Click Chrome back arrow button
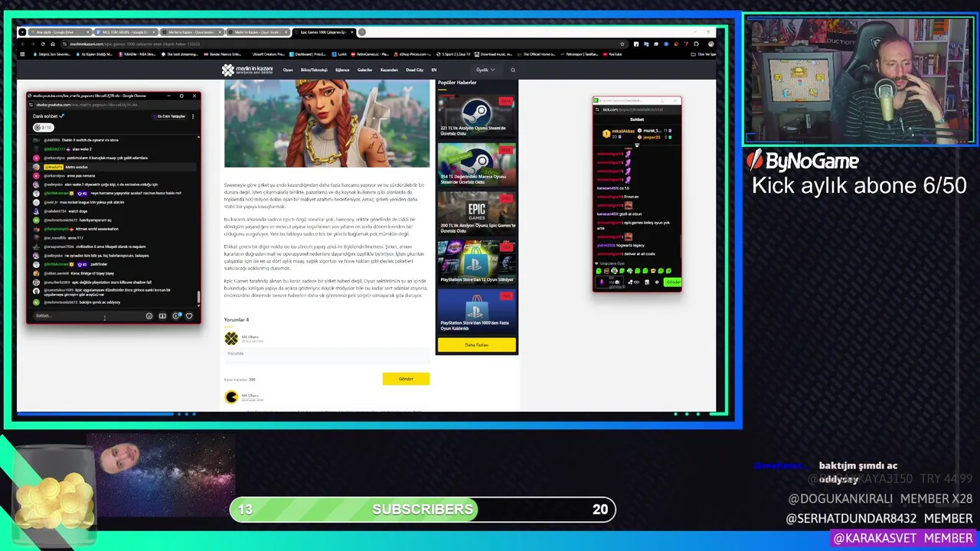Viewport: 980px width, 551px height. coord(22,44)
